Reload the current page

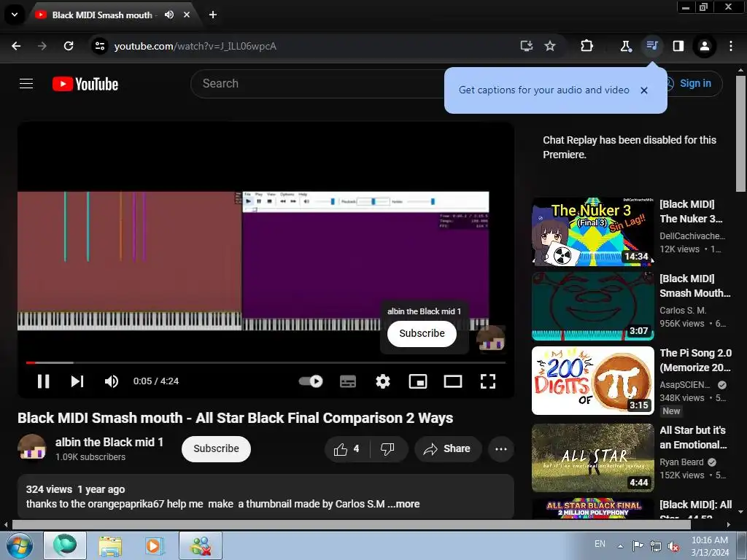(x=69, y=46)
